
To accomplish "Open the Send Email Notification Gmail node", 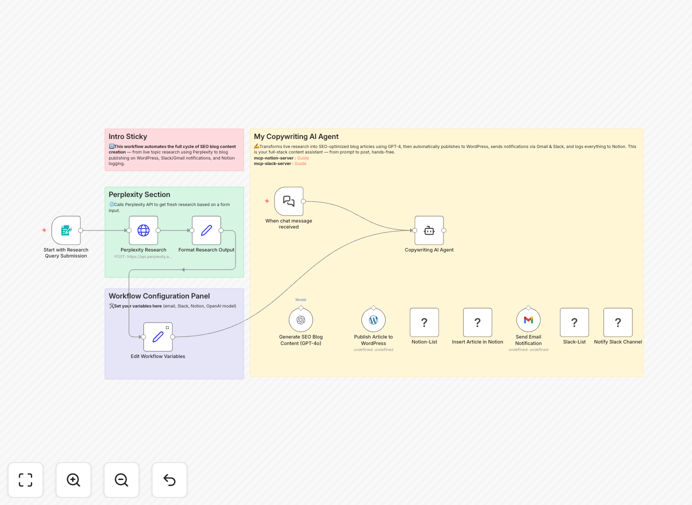I will point(528,320).
